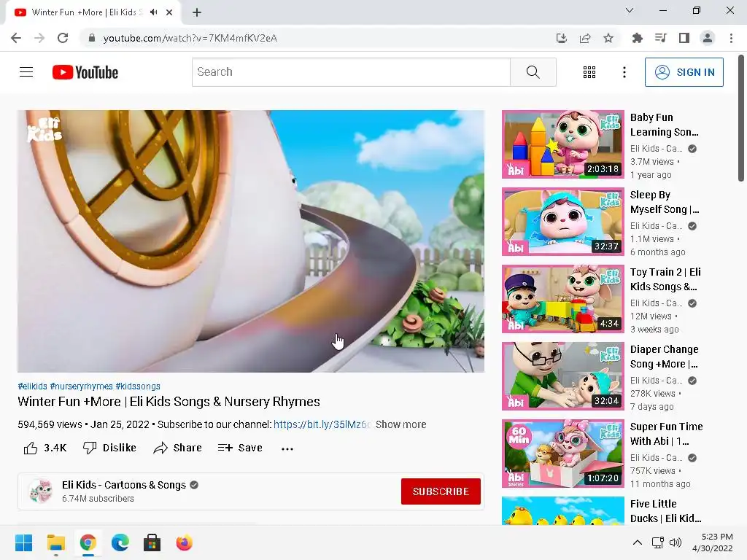Open more actions ellipsis under video

(x=287, y=448)
